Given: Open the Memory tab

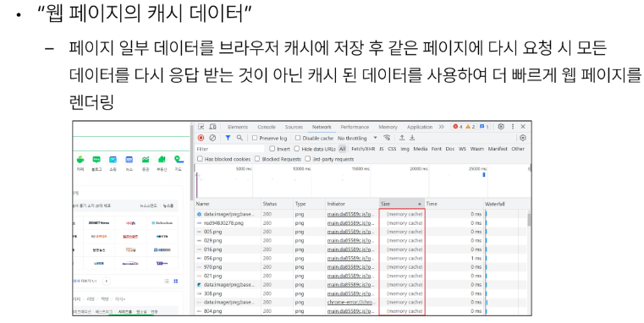Looking at the screenshot, I should pyautogui.click(x=388, y=127).
